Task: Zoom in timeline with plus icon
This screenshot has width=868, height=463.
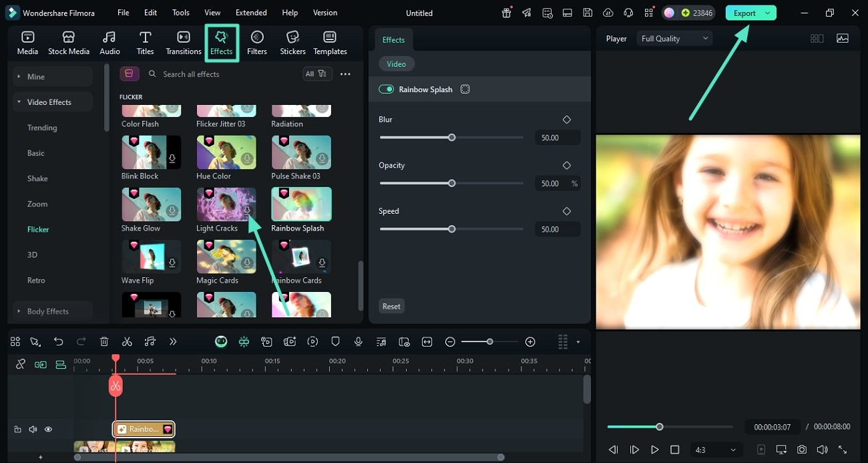Action: pos(530,341)
